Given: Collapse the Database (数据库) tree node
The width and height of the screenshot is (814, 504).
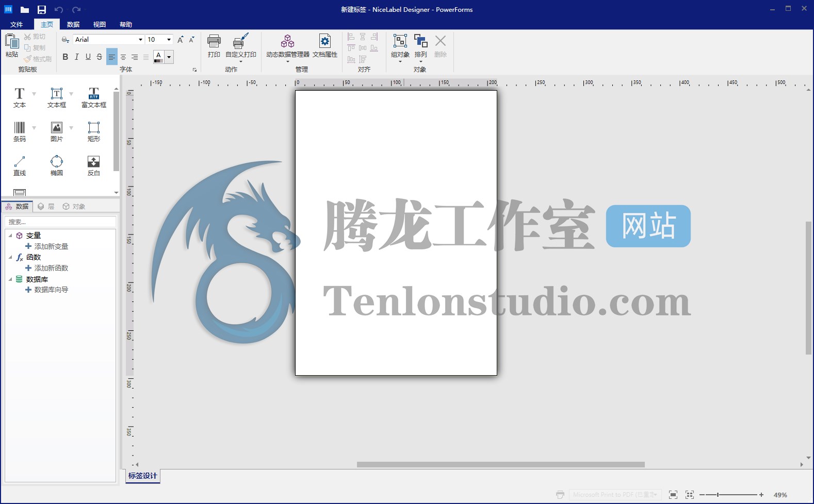Looking at the screenshot, I should (x=10, y=279).
